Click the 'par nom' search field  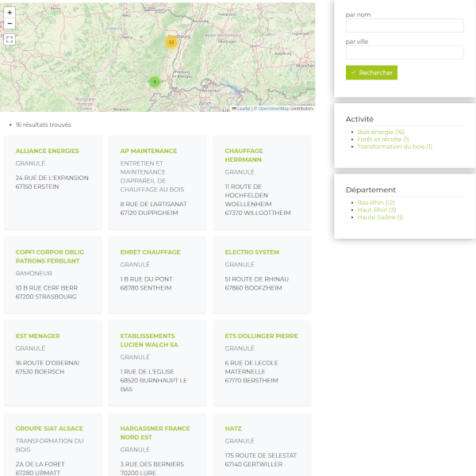point(405,25)
